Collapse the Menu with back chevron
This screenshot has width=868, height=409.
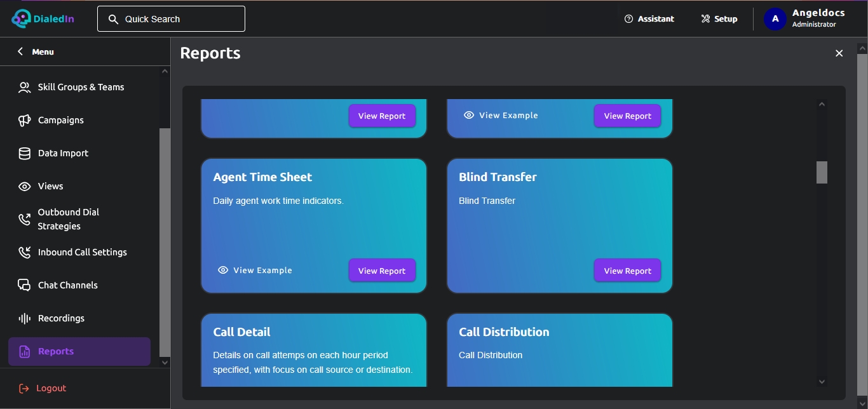point(20,51)
